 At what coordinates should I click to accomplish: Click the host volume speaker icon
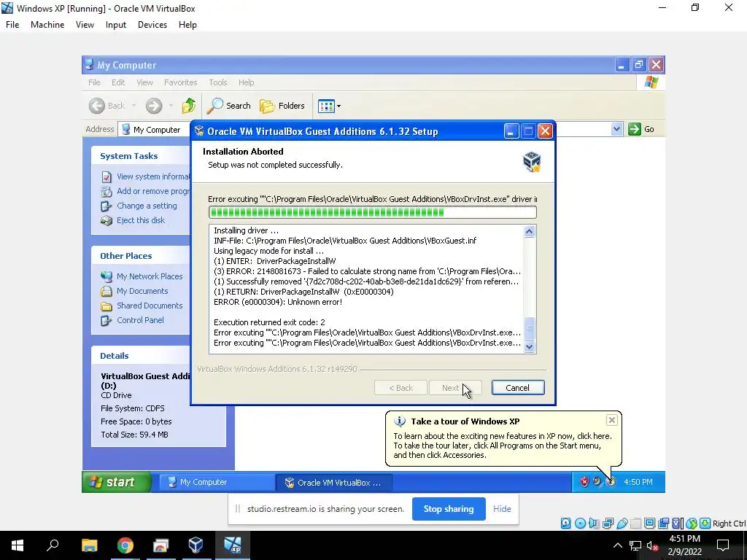[652, 545]
